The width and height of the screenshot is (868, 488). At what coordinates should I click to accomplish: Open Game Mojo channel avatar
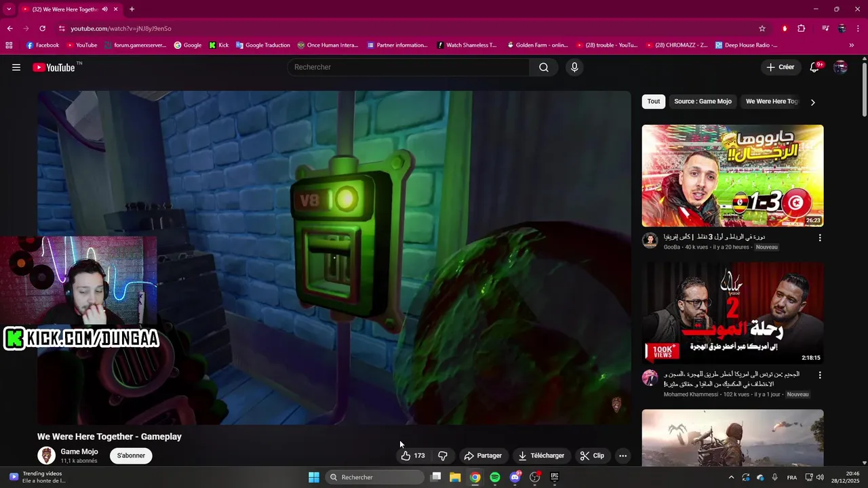click(46, 455)
